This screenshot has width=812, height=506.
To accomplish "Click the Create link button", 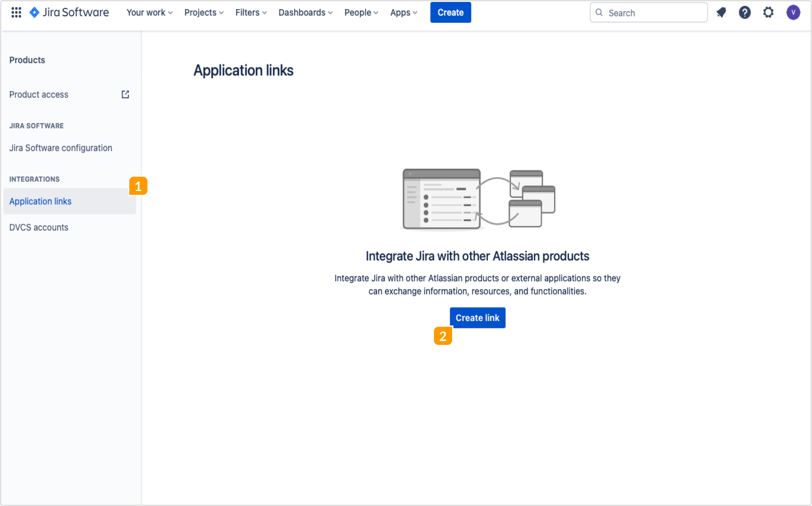I will [x=477, y=318].
